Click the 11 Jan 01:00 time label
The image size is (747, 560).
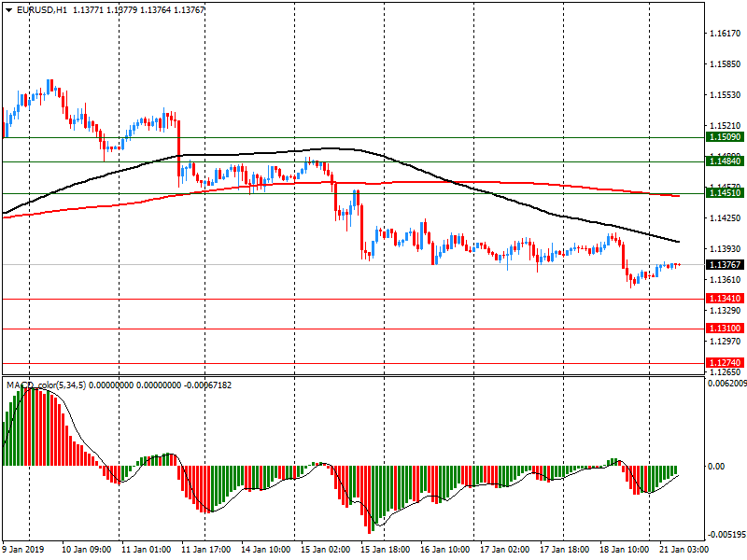(147, 550)
